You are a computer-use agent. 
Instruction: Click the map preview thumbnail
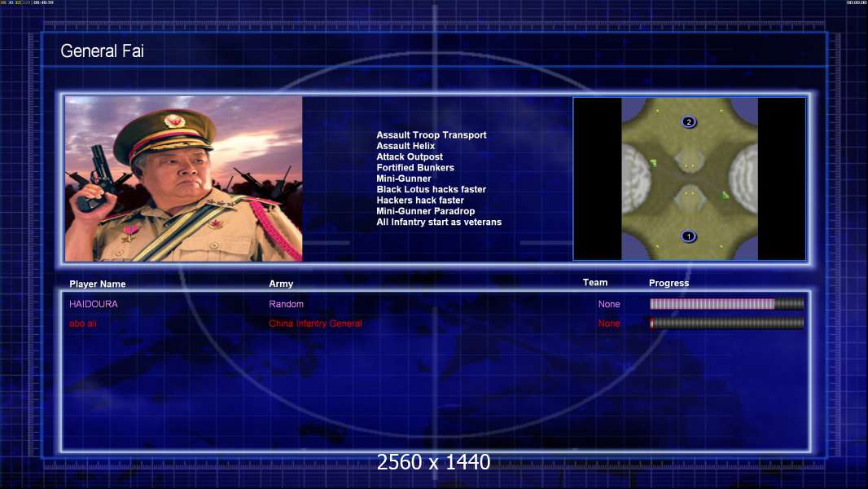tap(689, 178)
